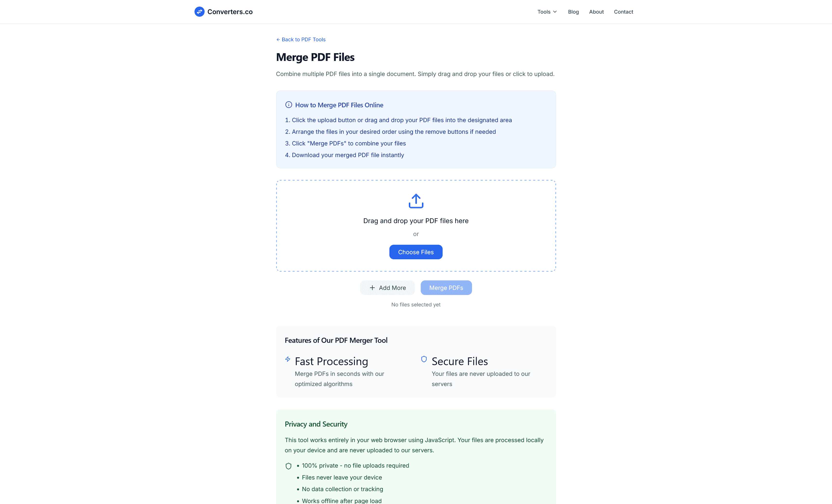
Task: Follow the Back to PDF Tools link
Action: click(303, 40)
